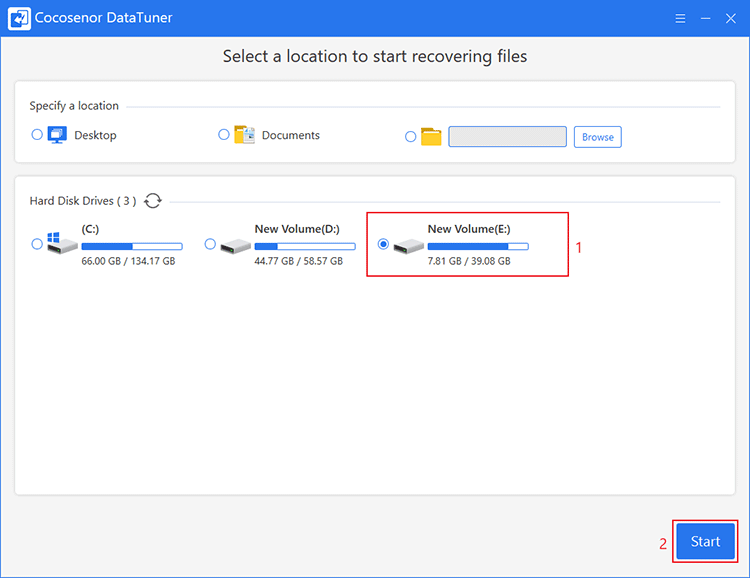Choose the New Volume(E:) radio button
Image resolution: width=750 pixels, height=578 pixels.
pos(383,244)
